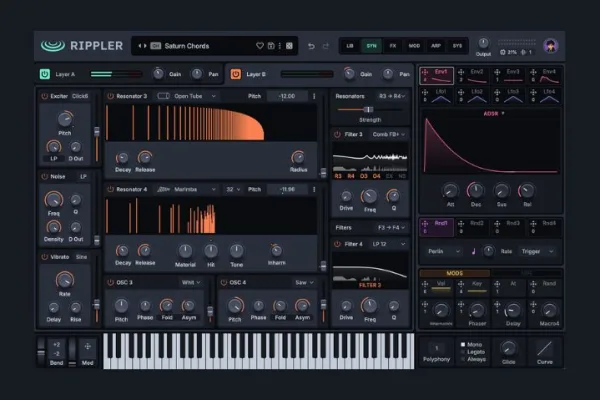Image resolution: width=600 pixels, height=400 pixels.
Task: Go to the previous preset arrow
Action: pyautogui.click(x=140, y=46)
